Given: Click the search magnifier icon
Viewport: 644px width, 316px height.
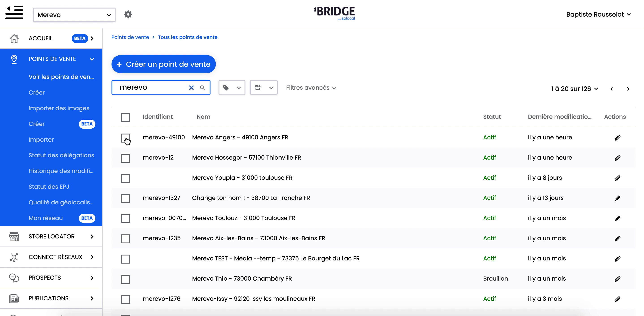Looking at the screenshot, I should click(202, 88).
